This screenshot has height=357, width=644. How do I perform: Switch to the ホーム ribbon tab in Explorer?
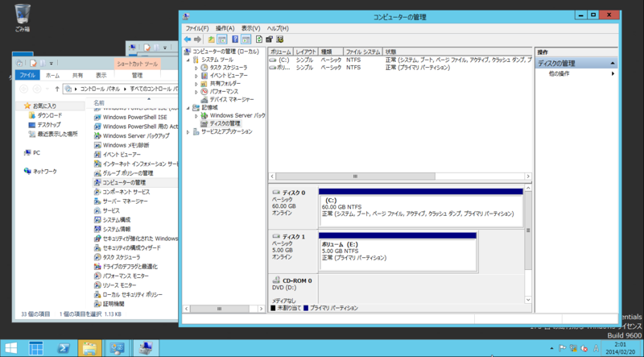pyautogui.click(x=52, y=75)
